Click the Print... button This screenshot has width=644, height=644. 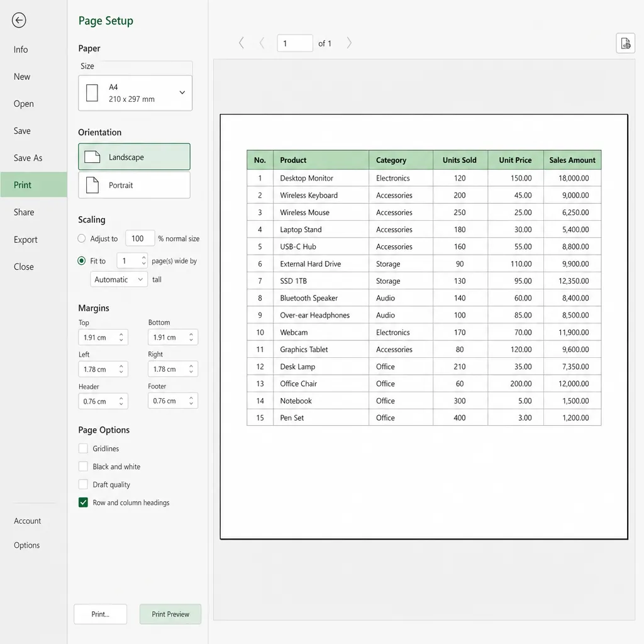100,614
